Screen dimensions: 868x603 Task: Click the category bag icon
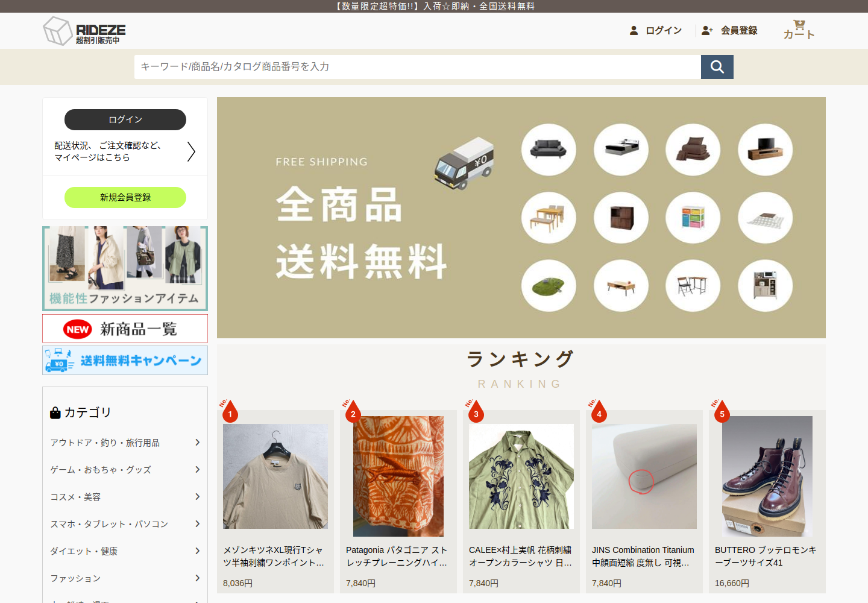click(x=55, y=412)
